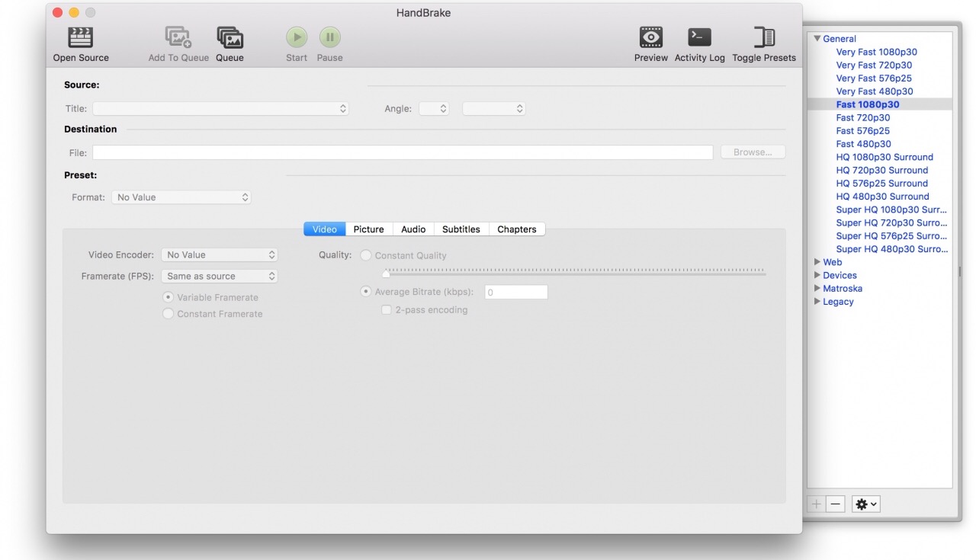Screen dimensions: 976x560
Task: Switch to the Picture tab
Action: [369, 229]
